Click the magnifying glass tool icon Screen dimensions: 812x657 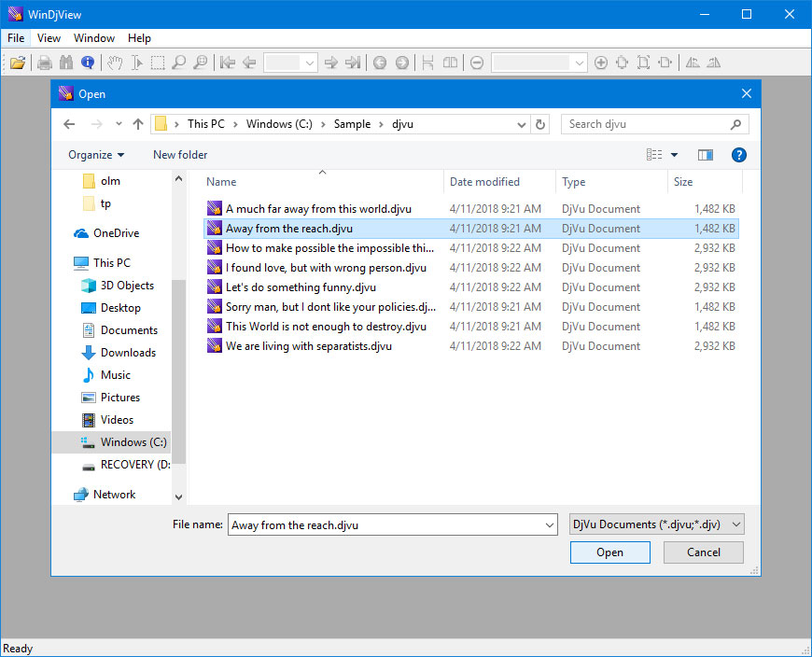pos(178,63)
